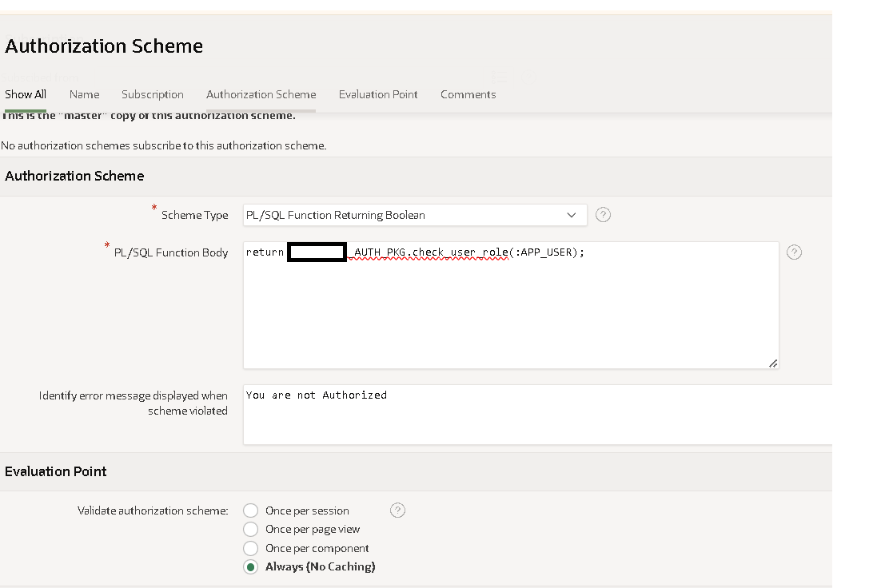Open help for the Scheme Type field
Screen dimensions: 885x588
click(603, 215)
